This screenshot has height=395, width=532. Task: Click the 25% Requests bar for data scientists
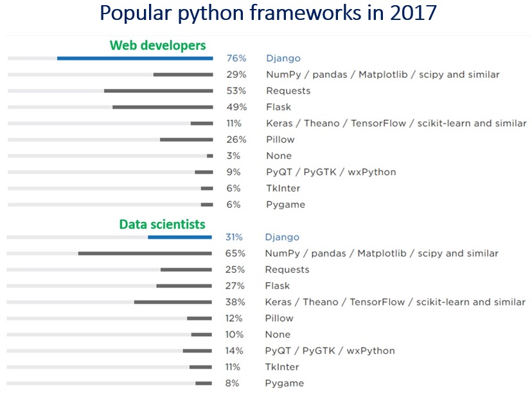186,270
